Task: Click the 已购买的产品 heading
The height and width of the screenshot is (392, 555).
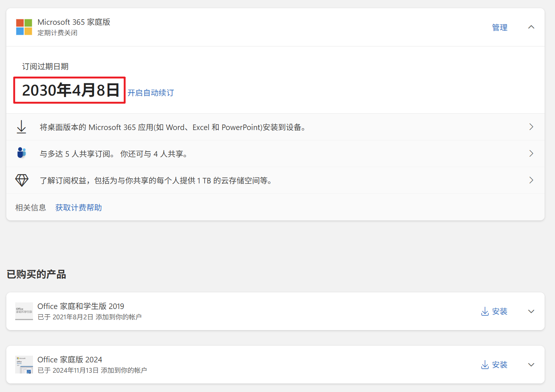Action: coord(36,274)
